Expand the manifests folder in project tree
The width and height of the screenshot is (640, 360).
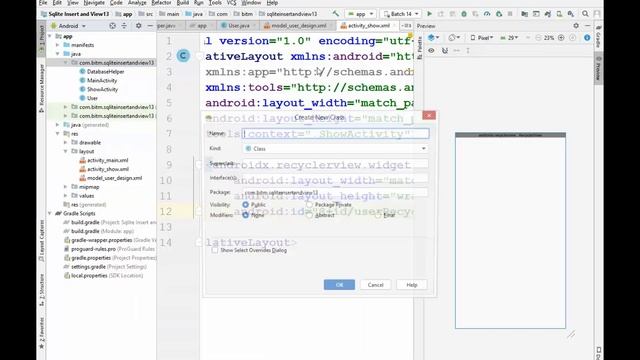point(58,45)
